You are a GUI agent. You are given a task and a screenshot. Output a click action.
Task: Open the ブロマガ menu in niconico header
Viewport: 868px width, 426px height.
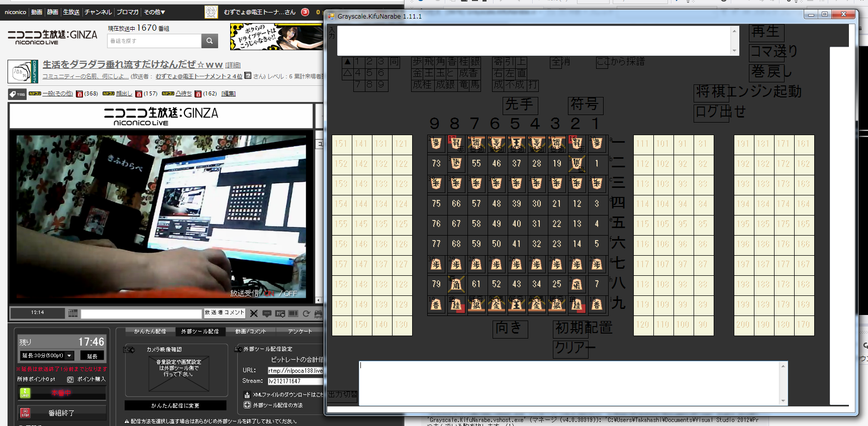click(x=128, y=12)
